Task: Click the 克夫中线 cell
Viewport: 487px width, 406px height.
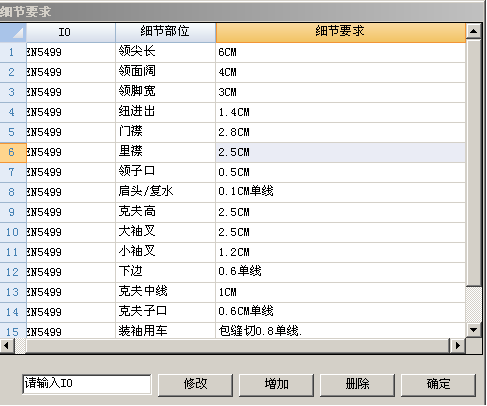Action: coord(166,292)
